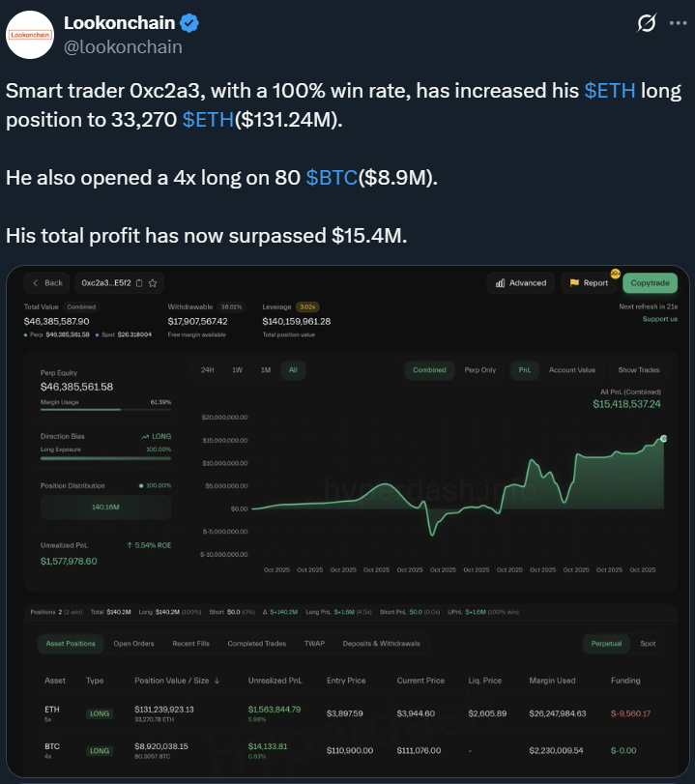Copy the wallet address 0xc2a3...E5f2
This screenshot has width=695, height=784.
pyautogui.click(x=139, y=283)
